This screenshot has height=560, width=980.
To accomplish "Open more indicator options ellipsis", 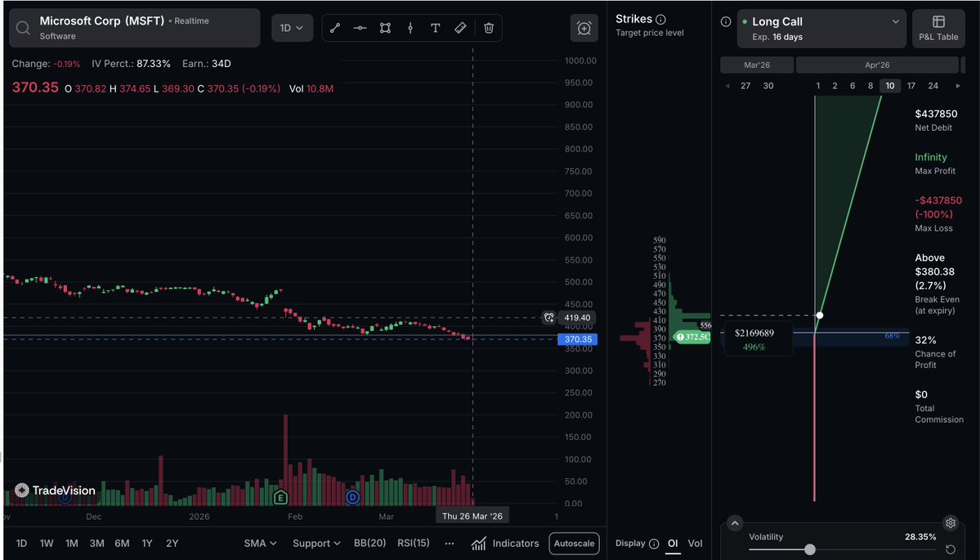I will click(x=450, y=544).
